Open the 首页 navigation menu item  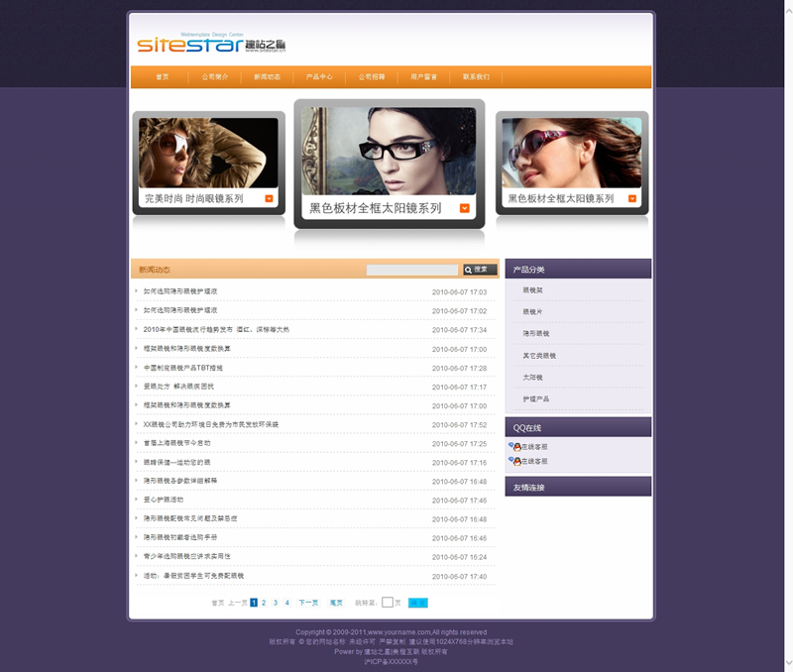click(x=162, y=77)
